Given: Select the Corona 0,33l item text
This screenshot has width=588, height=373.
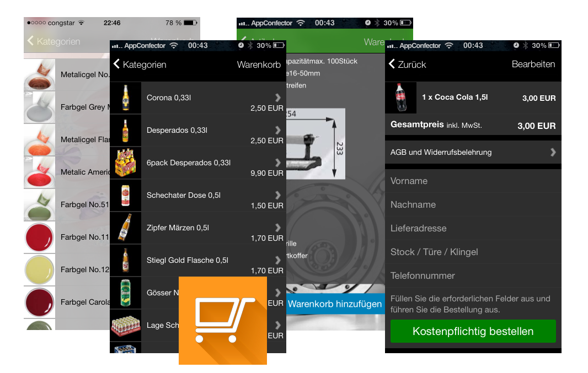Looking at the screenshot, I should (x=169, y=98).
